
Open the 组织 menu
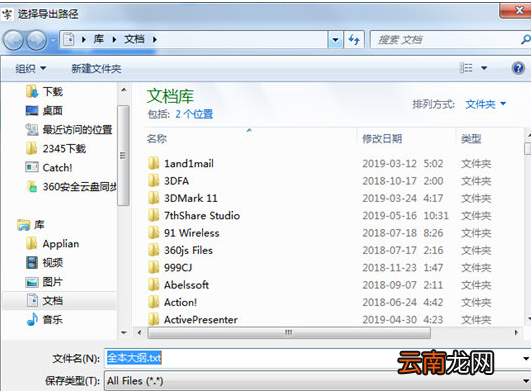click(30, 69)
